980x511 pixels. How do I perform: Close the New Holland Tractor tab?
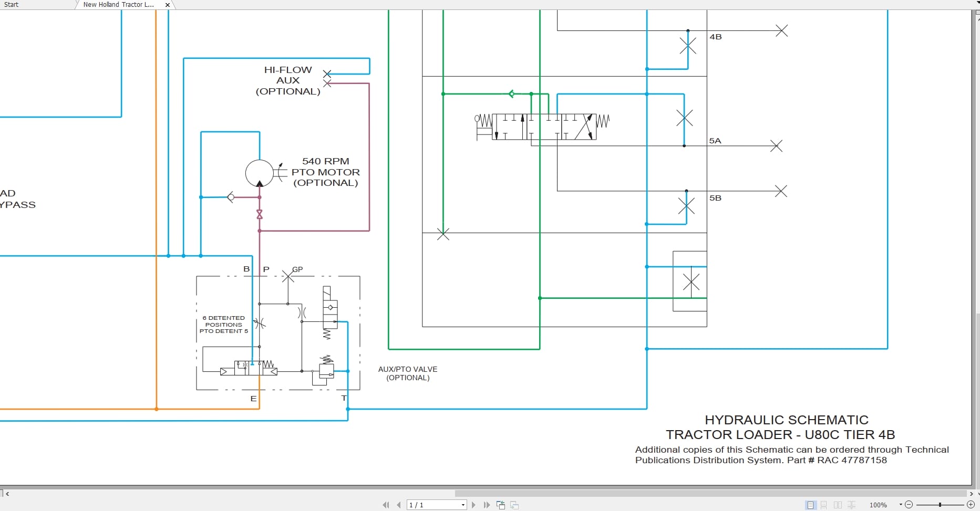(x=167, y=5)
